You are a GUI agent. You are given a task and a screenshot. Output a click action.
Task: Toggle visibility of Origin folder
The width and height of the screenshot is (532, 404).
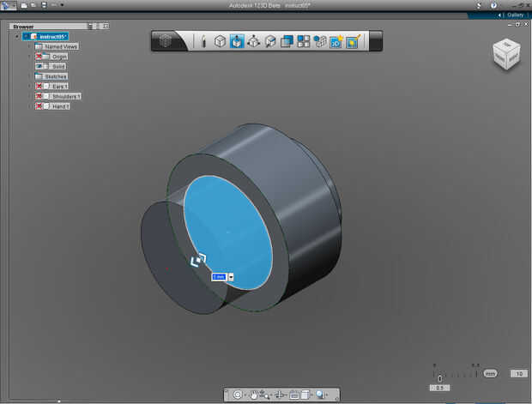pos(39,57)
